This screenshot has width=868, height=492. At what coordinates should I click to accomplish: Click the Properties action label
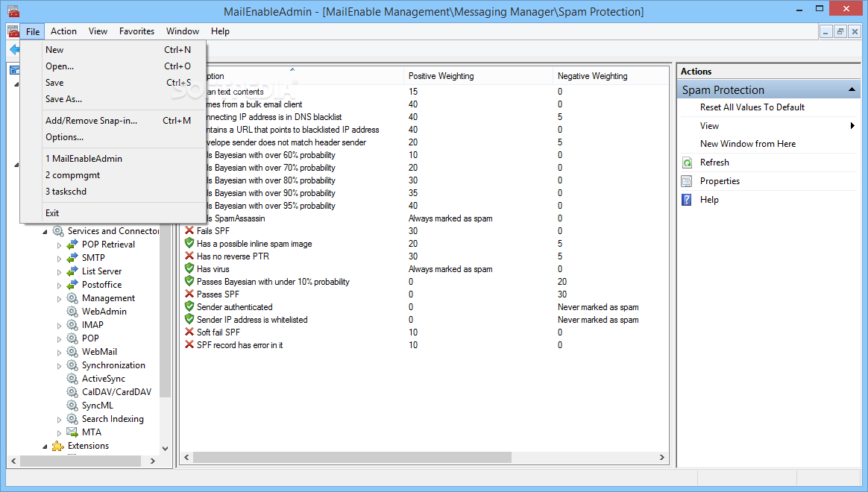click(x=720, y=182)
